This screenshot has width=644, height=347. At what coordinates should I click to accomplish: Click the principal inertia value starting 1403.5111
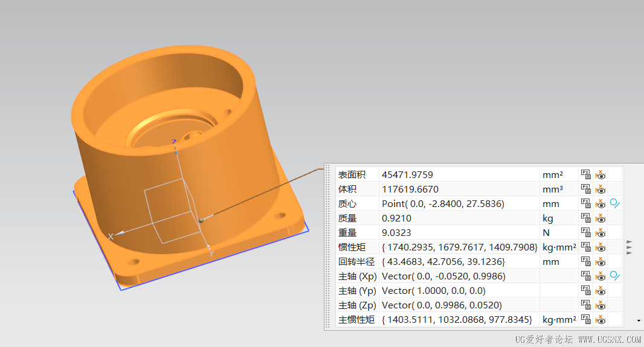coord(457,320)
